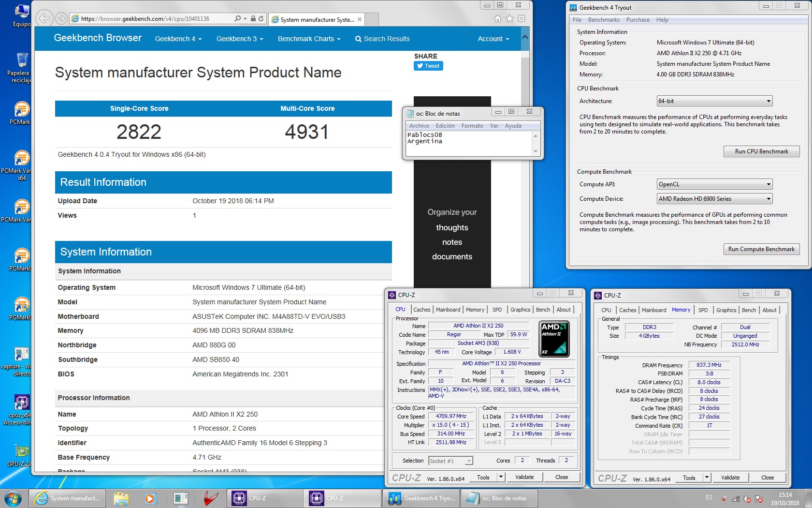Click the browser Back arrow button
The width and height of the screenshot is (812, 508).
[x=44, y=18]
